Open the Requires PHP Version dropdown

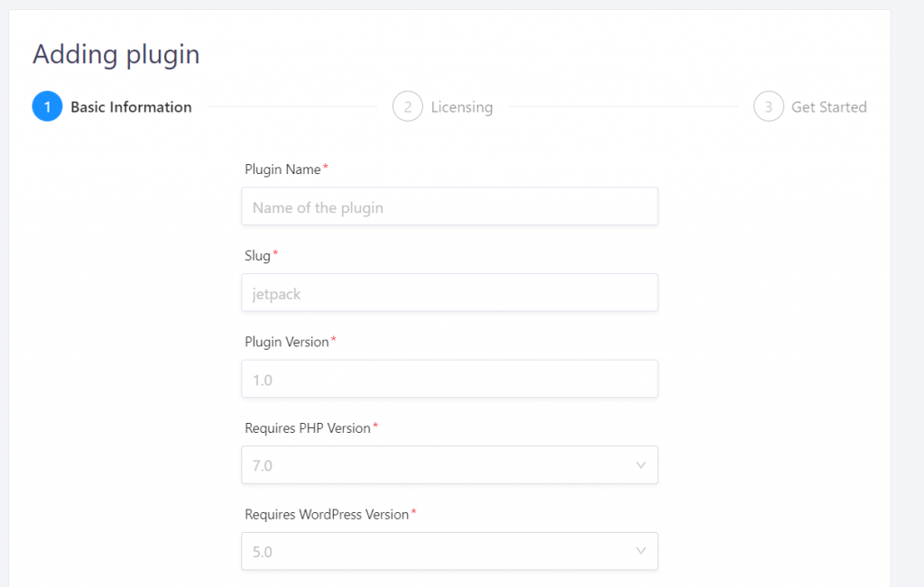coord(449,465)
